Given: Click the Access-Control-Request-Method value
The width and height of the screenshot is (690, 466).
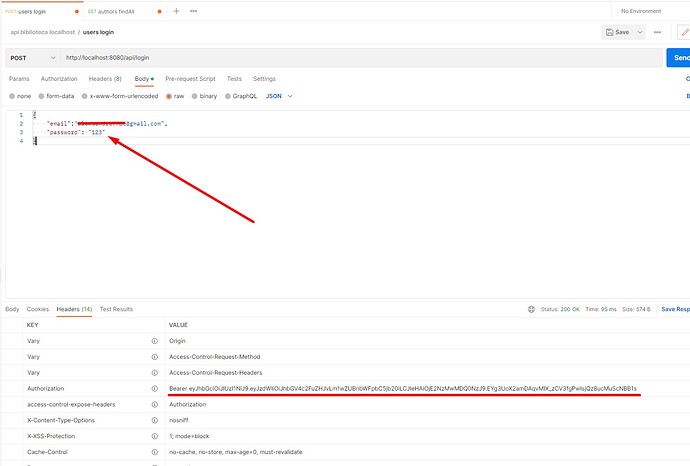Looking at the screenshot, I should [x=215, y=357].
